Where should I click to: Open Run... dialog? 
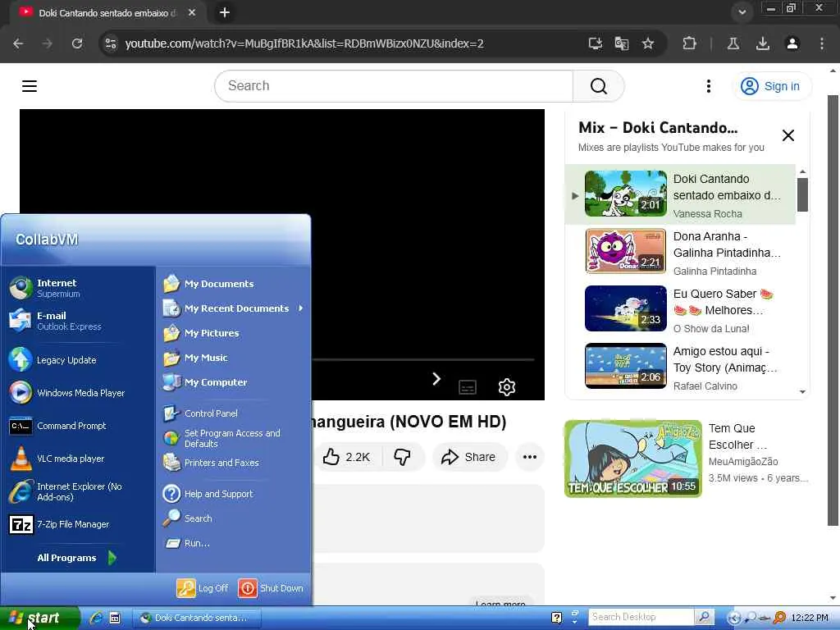(234, 543)
